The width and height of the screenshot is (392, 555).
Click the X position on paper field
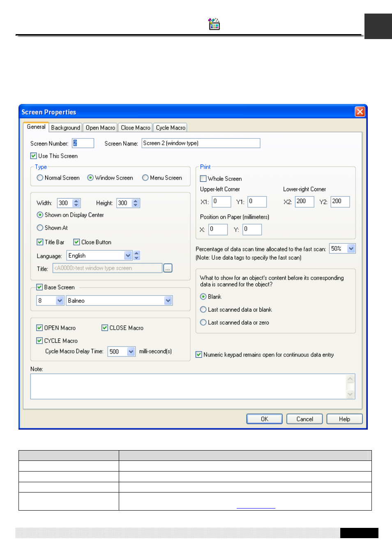pyautogui.click(x=218, y=229)
